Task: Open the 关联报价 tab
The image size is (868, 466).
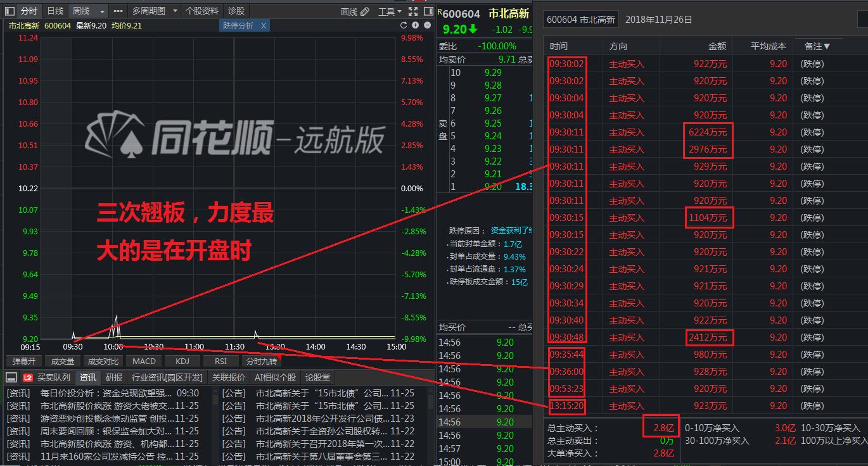Action: [x=229, y=378]
